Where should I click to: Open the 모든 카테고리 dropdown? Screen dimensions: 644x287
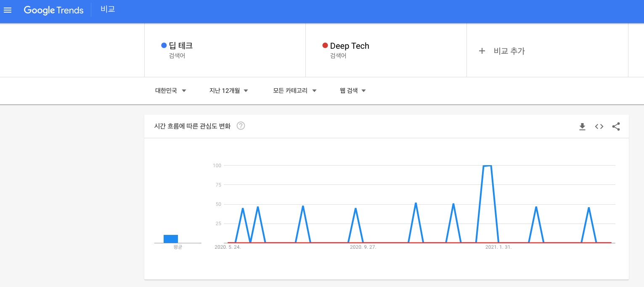(295, 90)
